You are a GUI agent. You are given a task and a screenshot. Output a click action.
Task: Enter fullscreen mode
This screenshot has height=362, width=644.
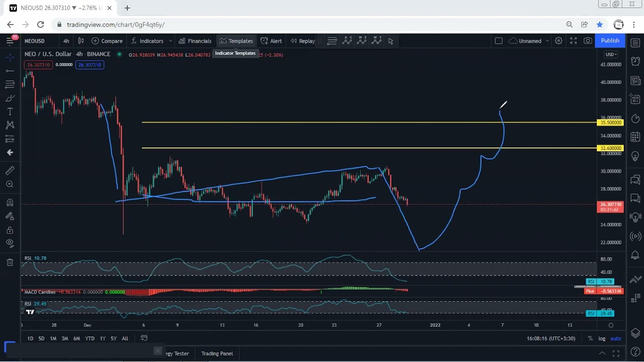pyautogui.click(x=573, y=41)
